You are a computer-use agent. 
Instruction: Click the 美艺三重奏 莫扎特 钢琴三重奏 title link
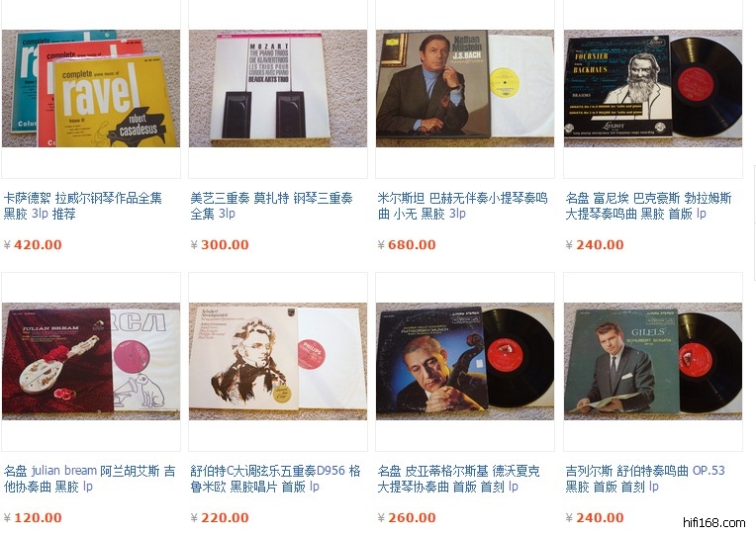[271, 206]
